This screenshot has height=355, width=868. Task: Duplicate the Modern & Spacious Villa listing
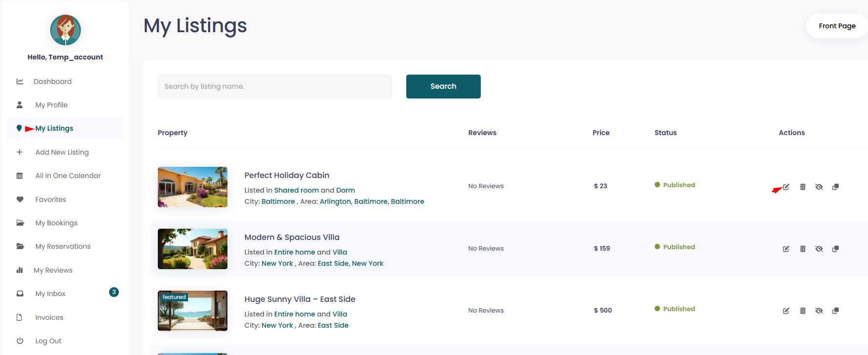835,249
